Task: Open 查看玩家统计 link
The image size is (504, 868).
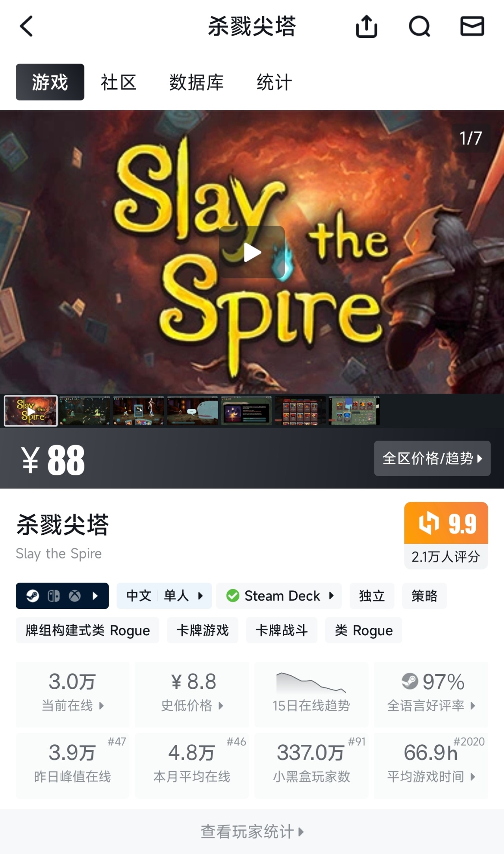Action: (x=252, y=832)
